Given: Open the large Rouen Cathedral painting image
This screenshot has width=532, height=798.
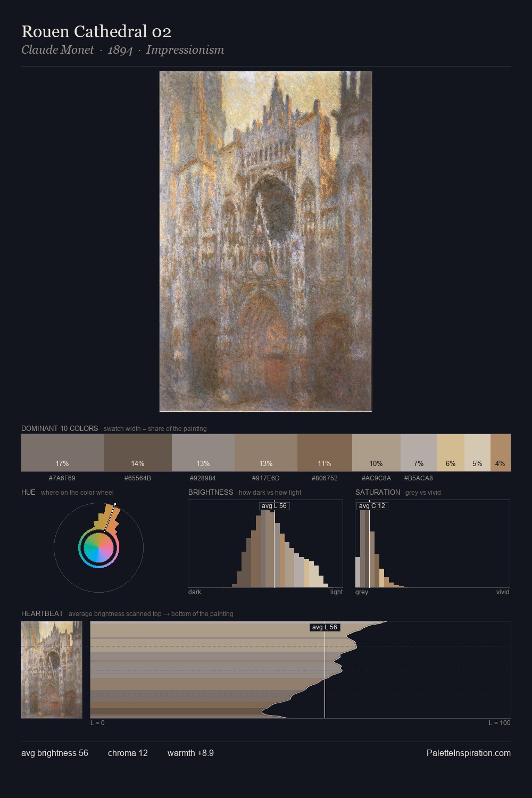Looking at the screenshot, I should pyautogui.click(x=265, y=242).
